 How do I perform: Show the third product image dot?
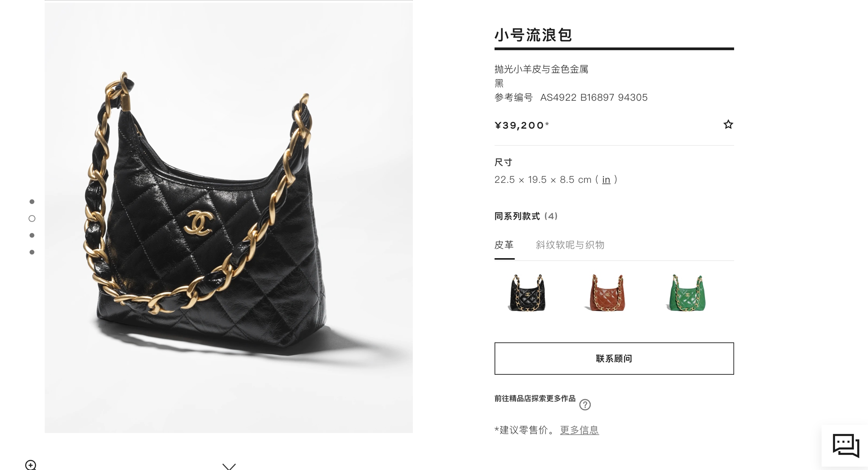(32, 235)
